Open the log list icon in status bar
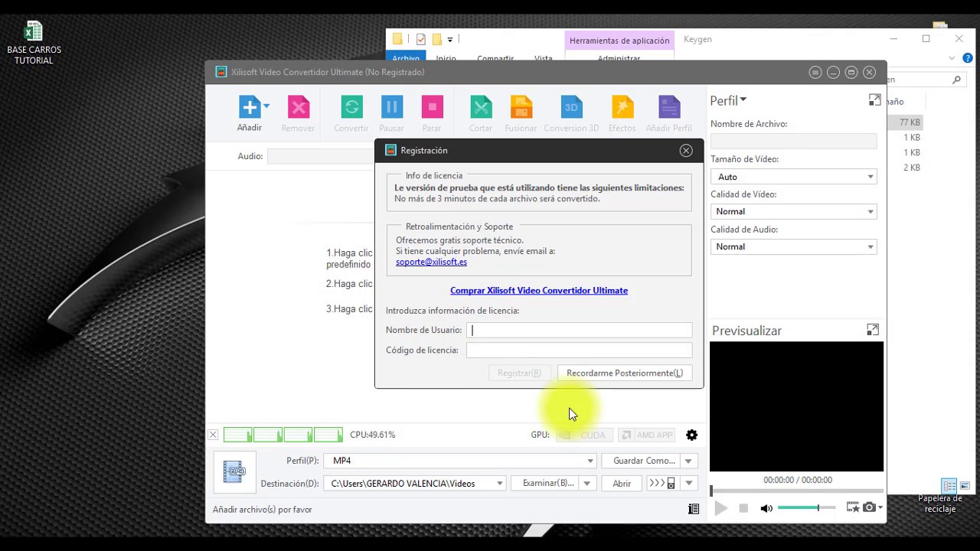 coord(694,509)
